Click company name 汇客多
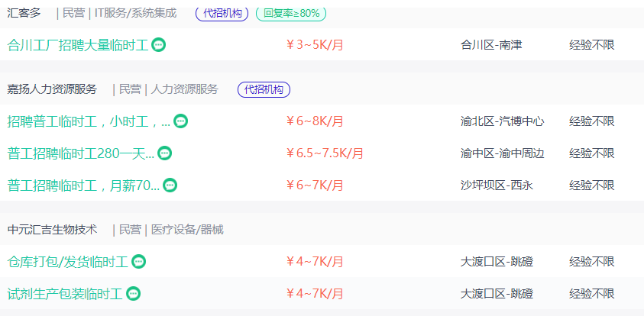Viewport: 644px width, 316px height. pos(24,13)
